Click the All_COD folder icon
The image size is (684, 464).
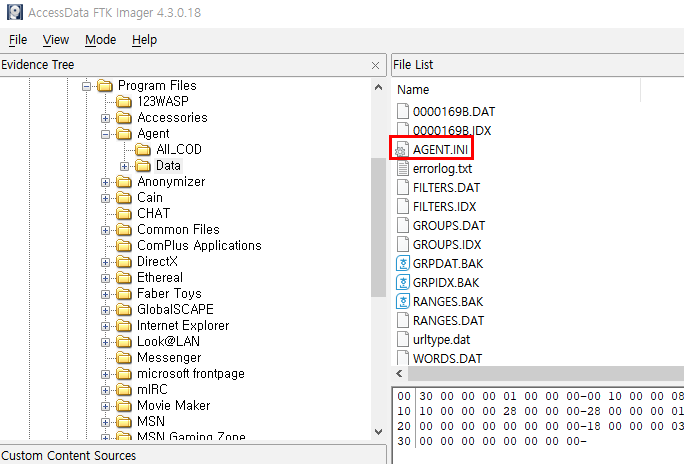(143, 150)
